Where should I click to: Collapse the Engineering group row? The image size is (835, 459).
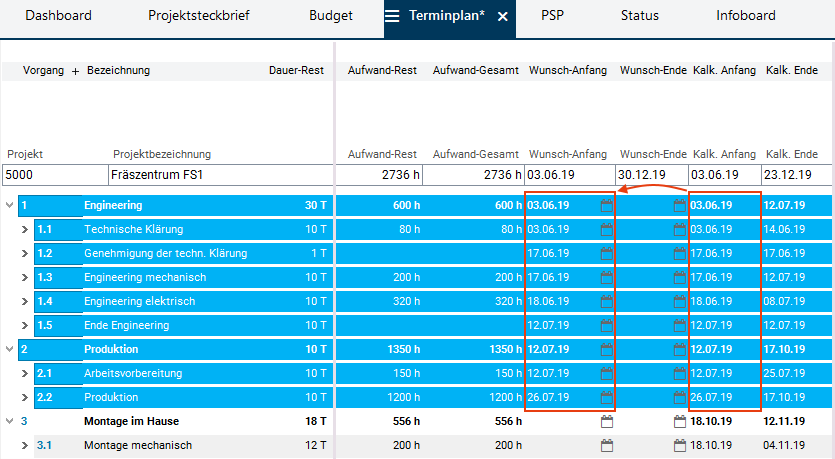coord(10,206)
